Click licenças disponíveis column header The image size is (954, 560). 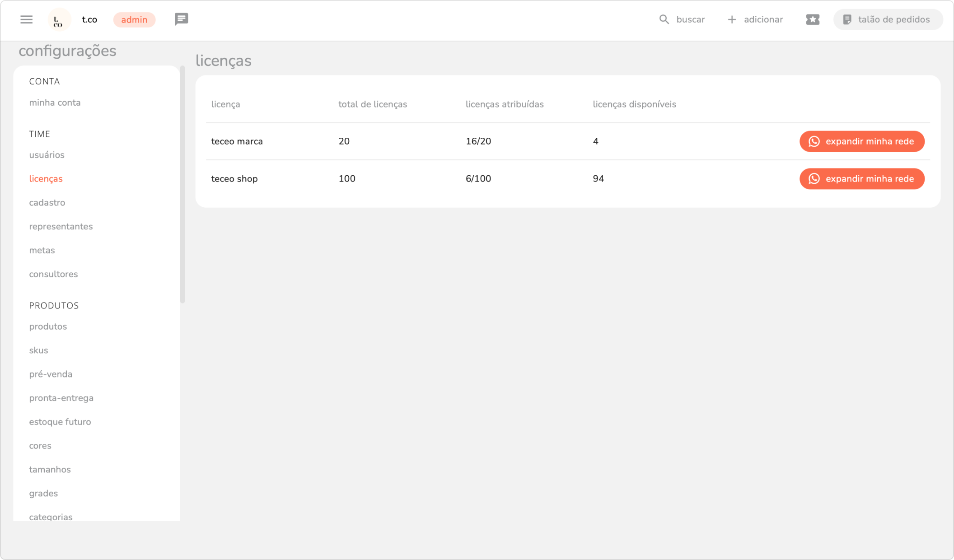point(634,104)
